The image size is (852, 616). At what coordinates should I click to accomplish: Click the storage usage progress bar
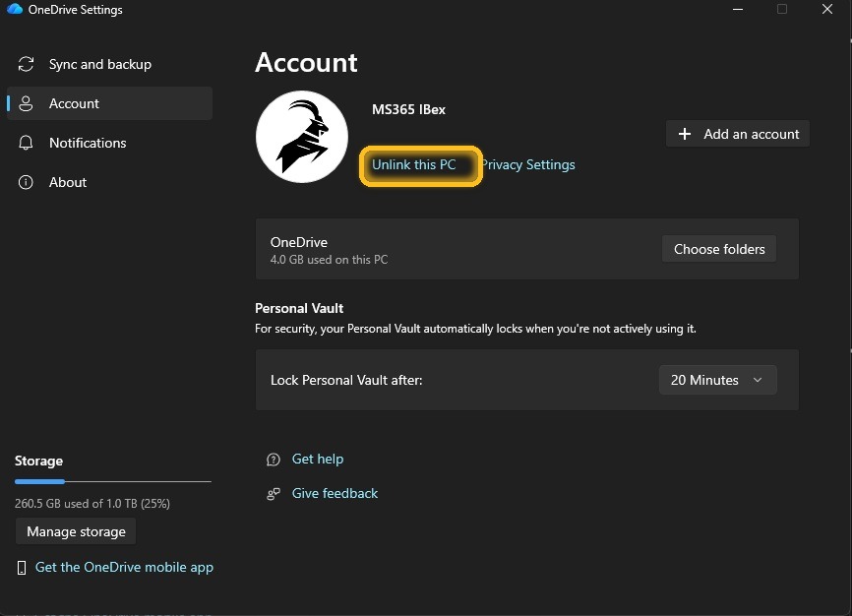[x=113, y=482]
